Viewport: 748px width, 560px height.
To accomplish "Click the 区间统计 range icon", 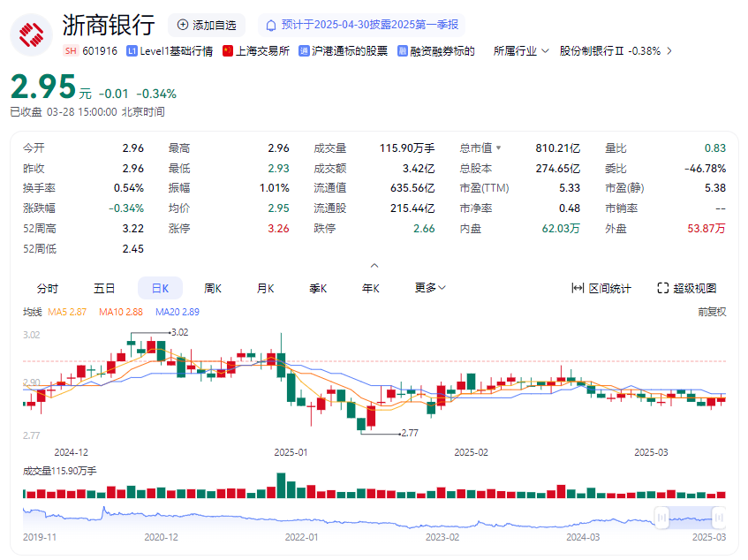I will pyautogui.click(x=578, y=288).
